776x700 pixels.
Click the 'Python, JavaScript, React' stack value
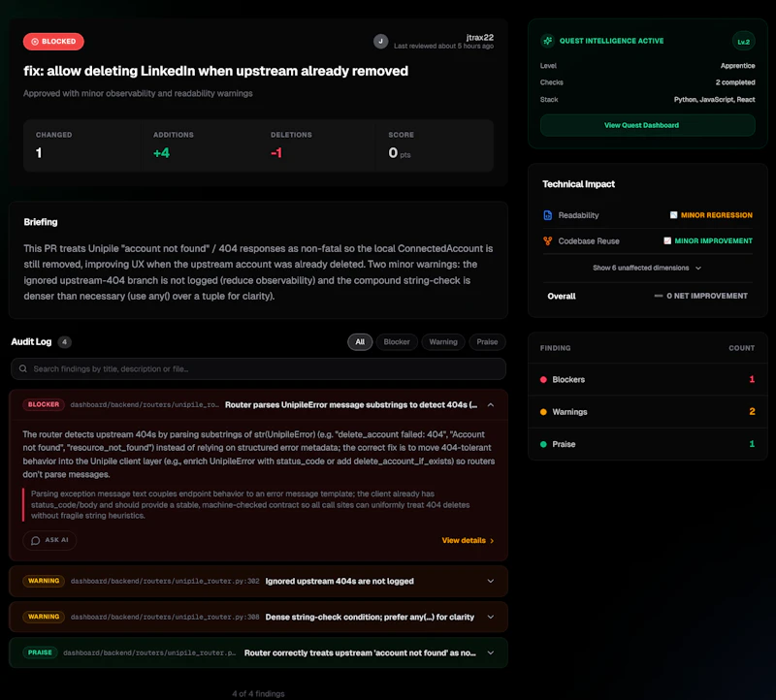click(714, 100)
